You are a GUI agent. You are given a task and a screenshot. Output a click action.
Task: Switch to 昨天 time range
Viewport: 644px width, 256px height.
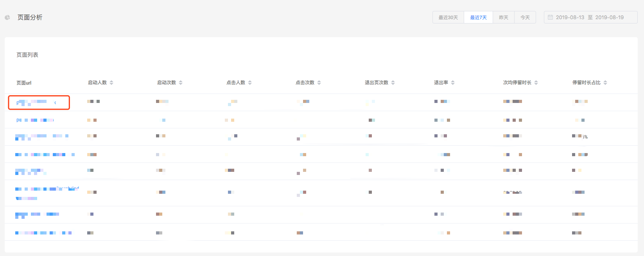504,18
